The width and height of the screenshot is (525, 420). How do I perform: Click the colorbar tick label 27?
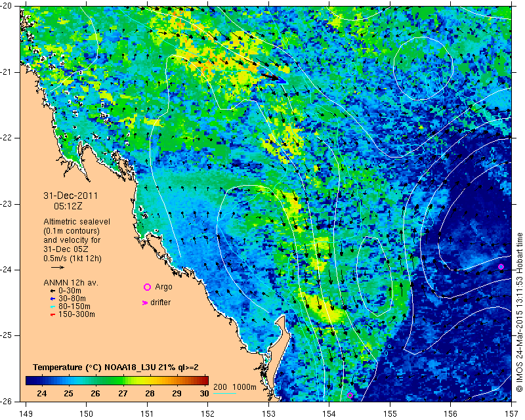123,393
